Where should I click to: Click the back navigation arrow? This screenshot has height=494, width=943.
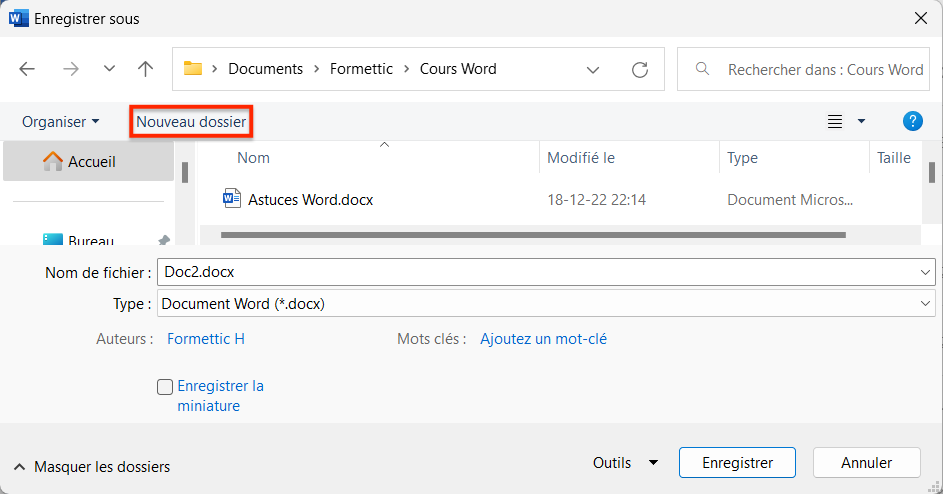point(27,69)
